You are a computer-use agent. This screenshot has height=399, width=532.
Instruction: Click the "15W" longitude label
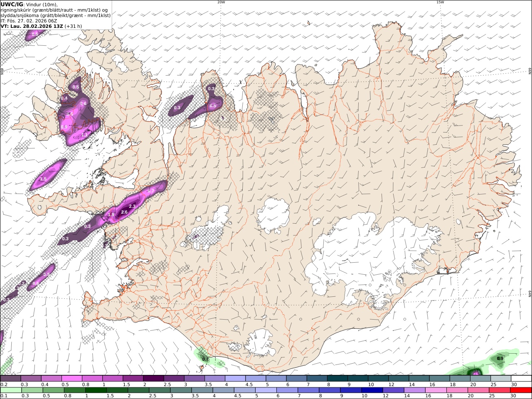[x=440, y=2]
